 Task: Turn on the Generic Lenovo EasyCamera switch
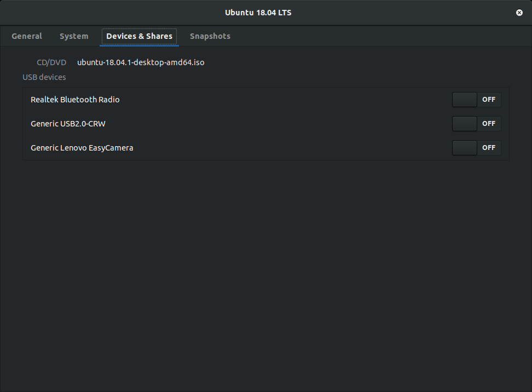point(476,148)
